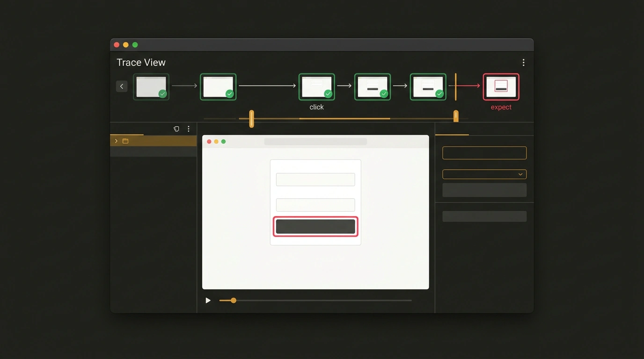
Task: Click the red 'expect' label
Action: (501, 107)
